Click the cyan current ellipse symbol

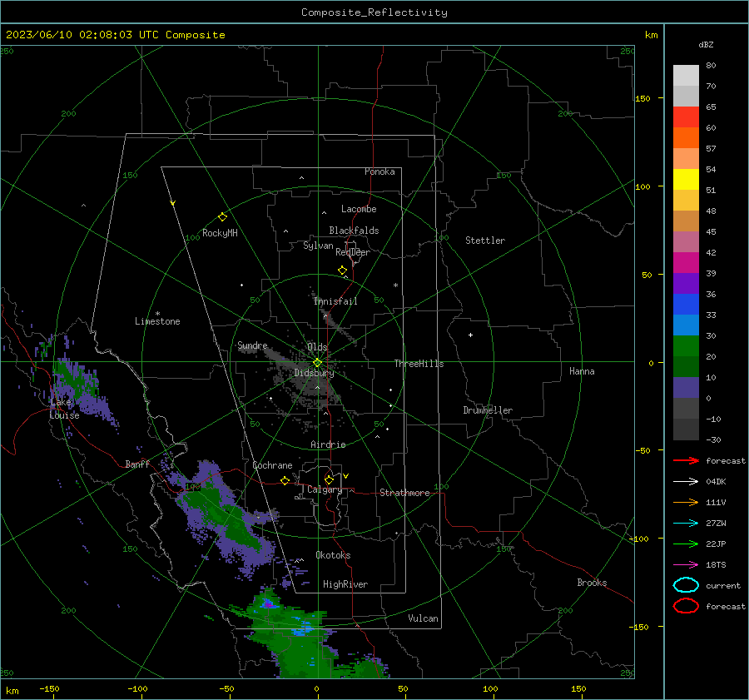tap(686, 585)
